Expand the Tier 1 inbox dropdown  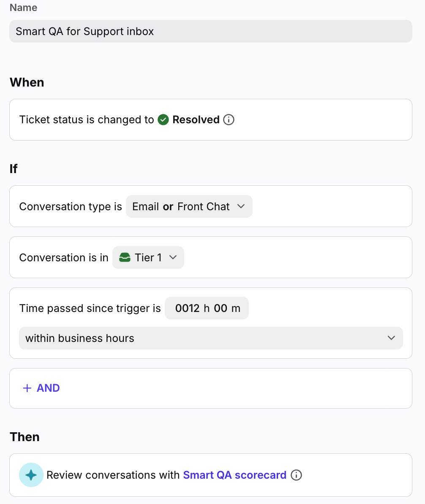(148, 257)
